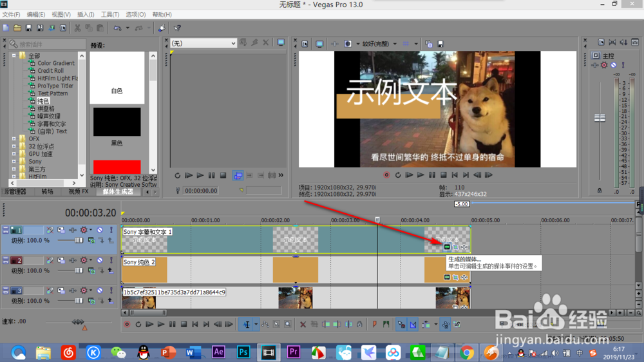The height and width of the screenshot is (362, 644).
Task: Open the 视图(V) menu
Action: [61, 14]
